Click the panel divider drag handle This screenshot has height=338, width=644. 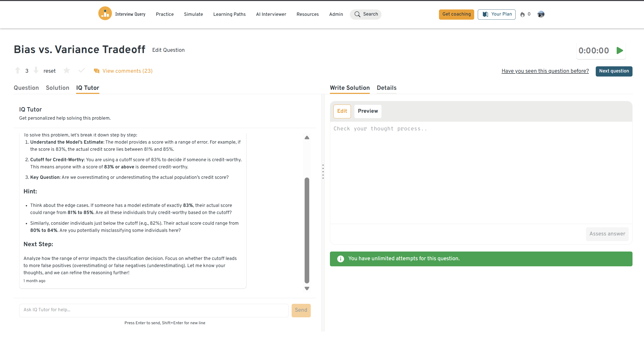click(323, 171)
